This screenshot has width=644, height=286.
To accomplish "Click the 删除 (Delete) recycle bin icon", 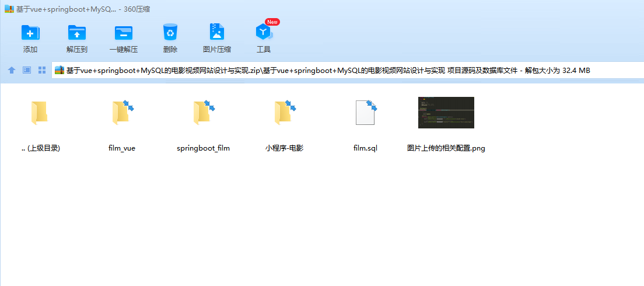I will coord(170,32).
